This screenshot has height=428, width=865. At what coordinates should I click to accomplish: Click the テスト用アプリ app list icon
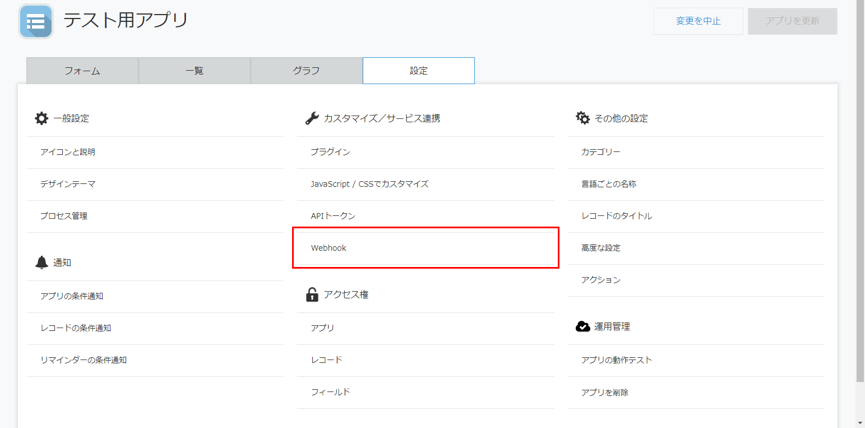[x=36, y=21]
